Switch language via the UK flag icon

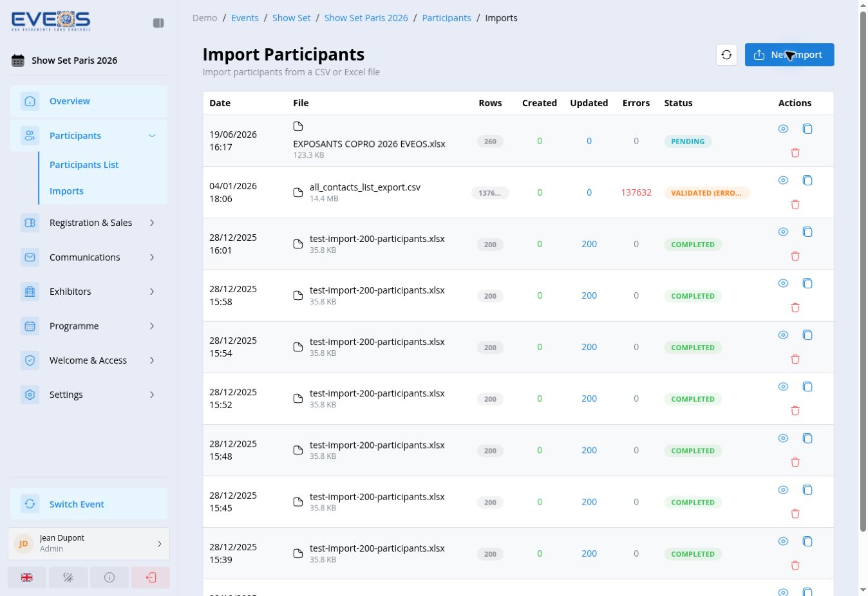[x=27, y=577]
